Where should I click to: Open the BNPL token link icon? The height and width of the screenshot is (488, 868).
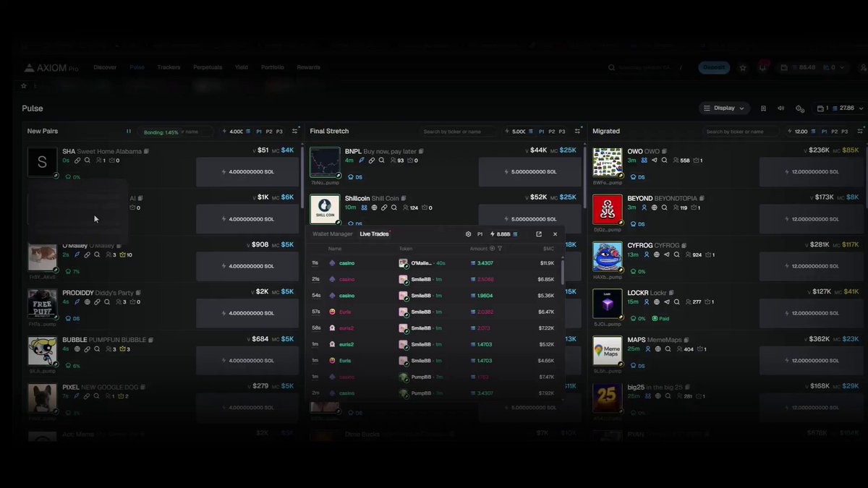[x=372, y=160]
